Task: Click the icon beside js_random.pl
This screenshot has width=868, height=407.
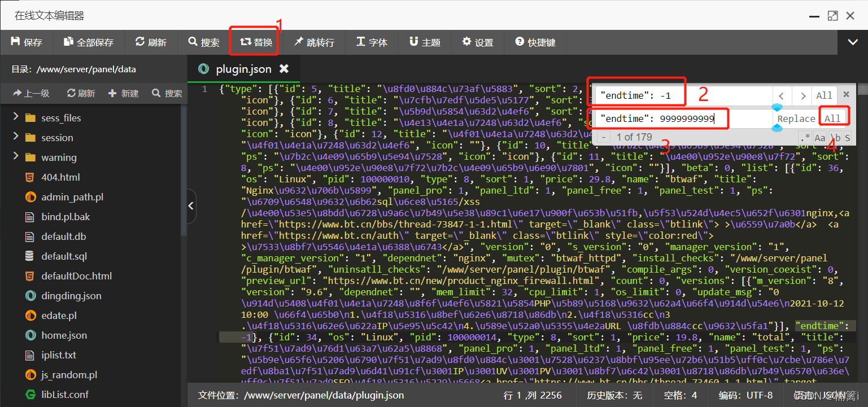Action: [30, 375]
